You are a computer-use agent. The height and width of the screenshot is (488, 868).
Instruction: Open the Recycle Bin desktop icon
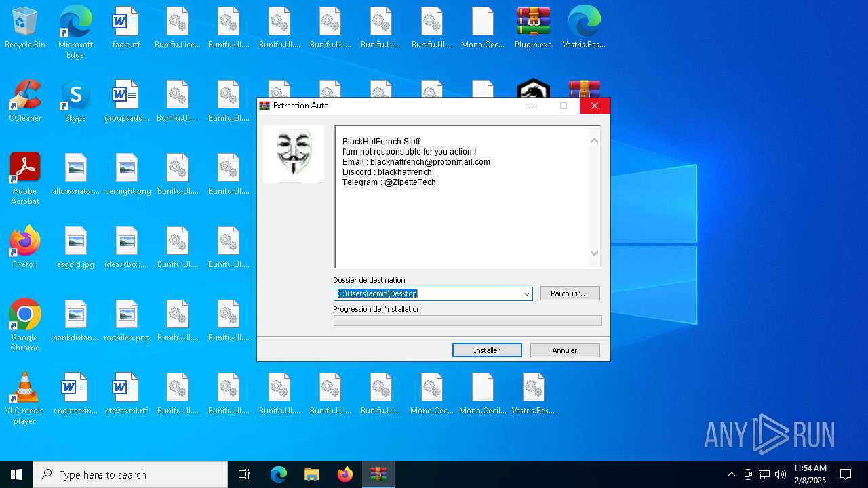25,28
